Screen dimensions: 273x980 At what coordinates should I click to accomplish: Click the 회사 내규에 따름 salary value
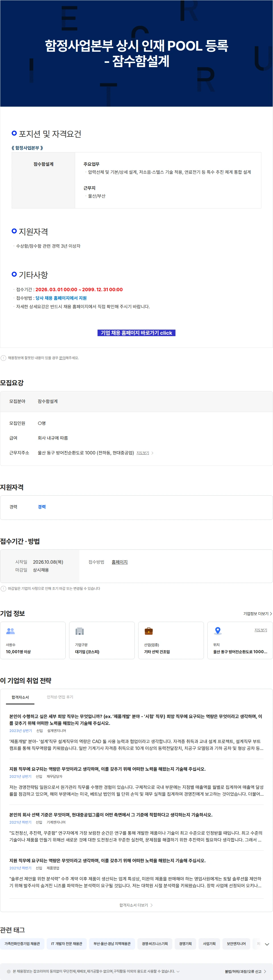53,438
